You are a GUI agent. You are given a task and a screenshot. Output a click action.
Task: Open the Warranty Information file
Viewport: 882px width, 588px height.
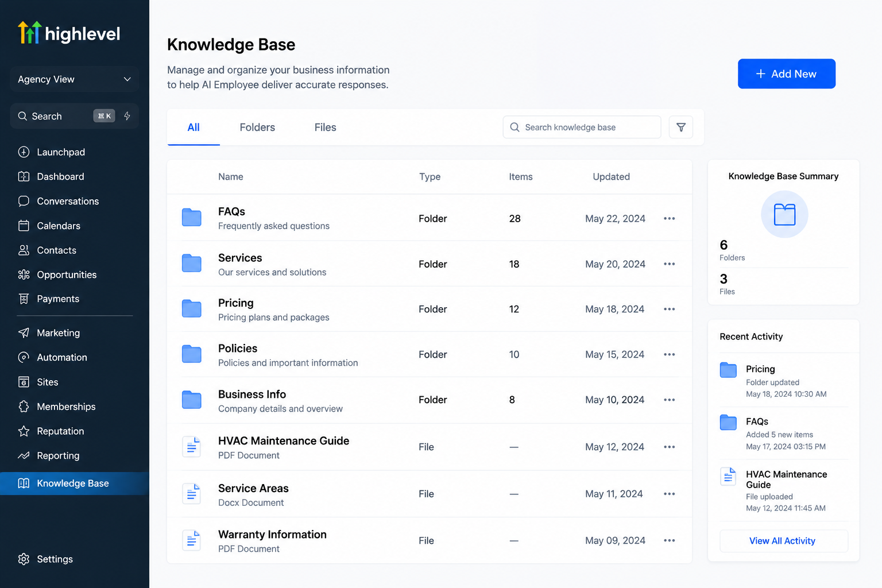(x=430, y=540)
